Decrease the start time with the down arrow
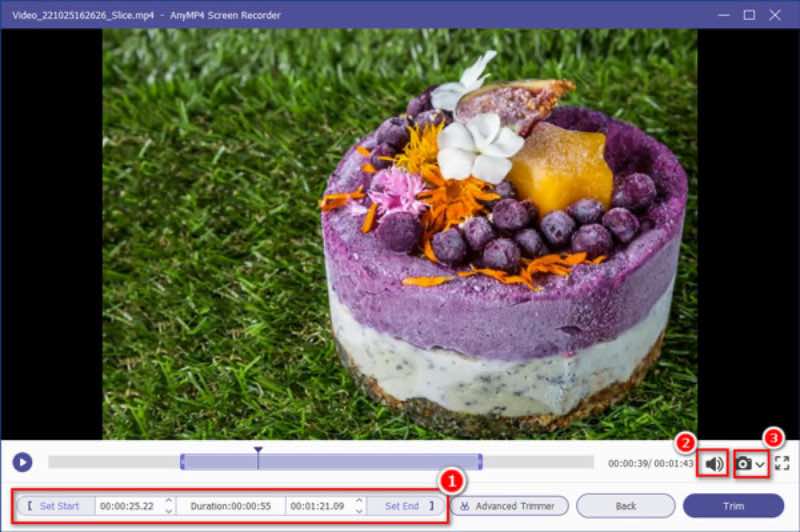This screenshot has height=532, width=800. point(168,511)
